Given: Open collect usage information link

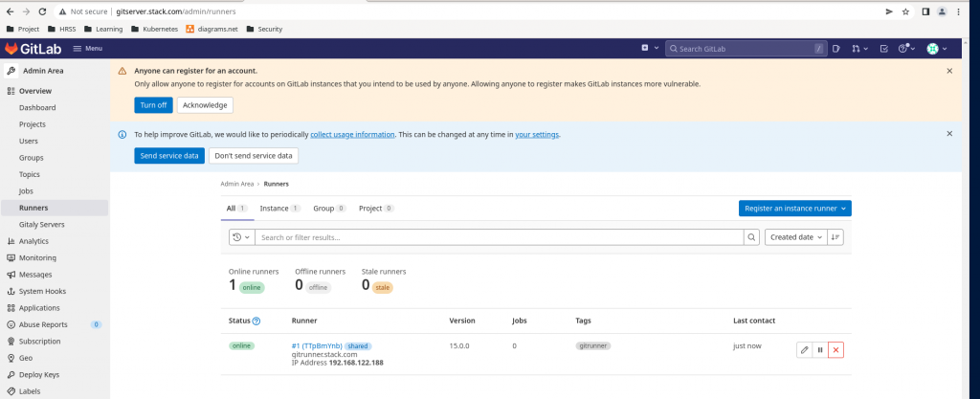Looking at the screenshot, I should pyautogui.click(x=352, y=134).
